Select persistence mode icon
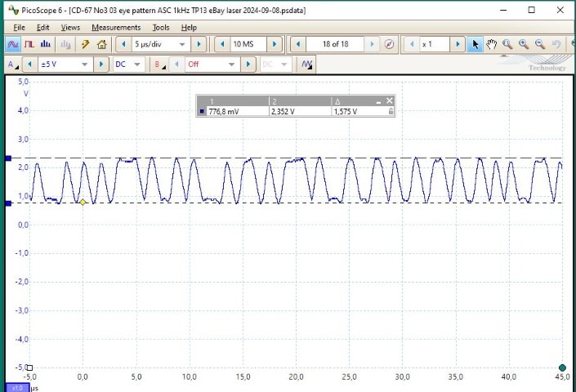 coord(29,44)
